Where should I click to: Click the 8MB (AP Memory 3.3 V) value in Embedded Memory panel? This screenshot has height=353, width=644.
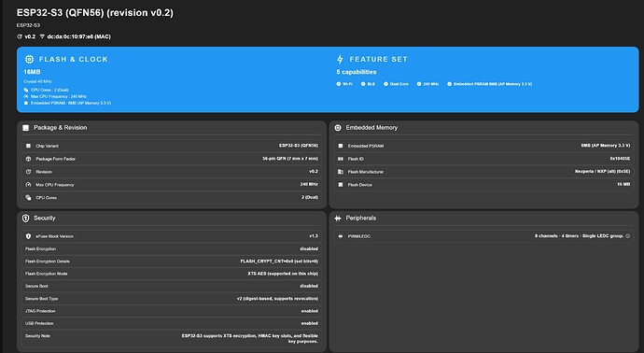[x=606, y=146]
